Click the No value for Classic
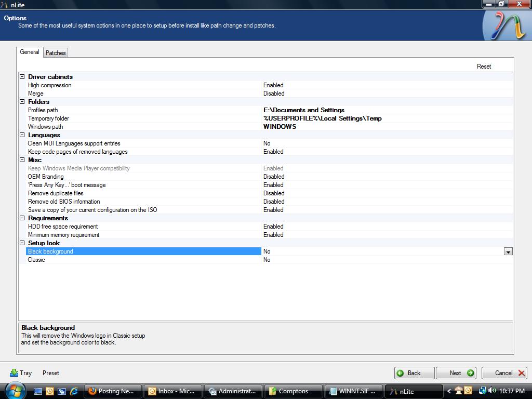The width and height of the screenshot is (532, 399). tap(267, 260)
